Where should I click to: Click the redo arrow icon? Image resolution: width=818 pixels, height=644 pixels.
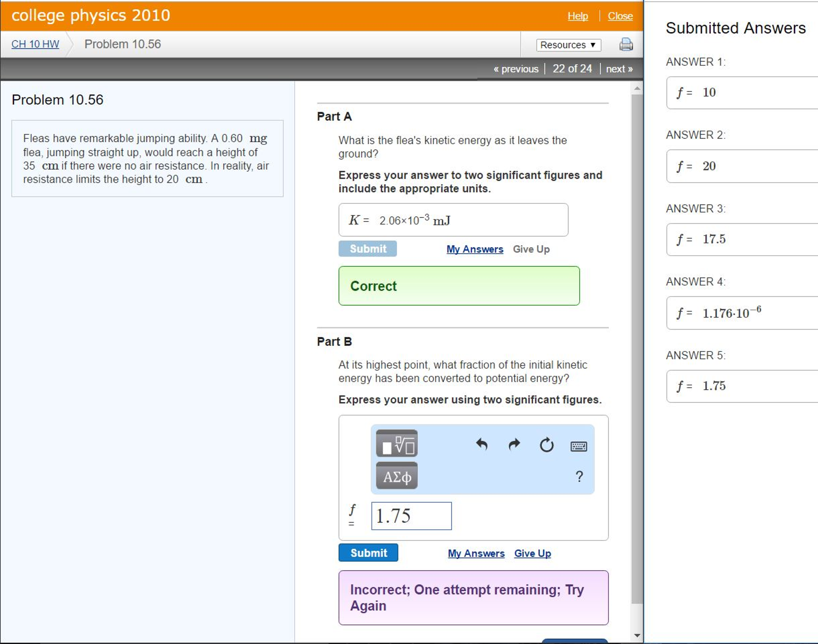514,444
